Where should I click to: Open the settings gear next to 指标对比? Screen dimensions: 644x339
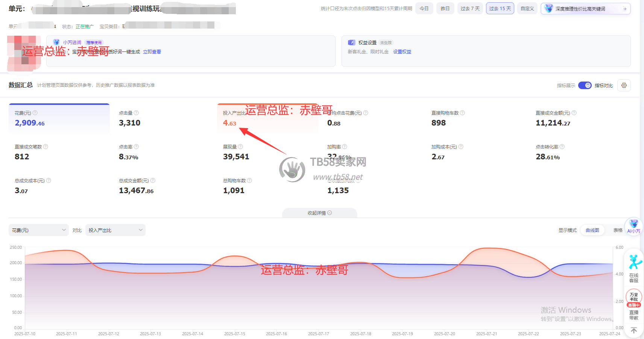tap(624, 85)
